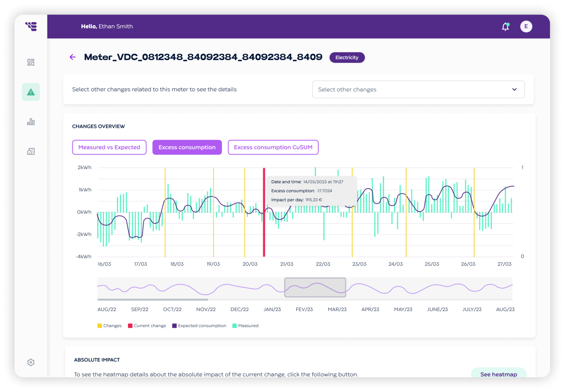Toggle Current change legend red swatch
This screenshot has height=392, width=564.
point(130,326)
